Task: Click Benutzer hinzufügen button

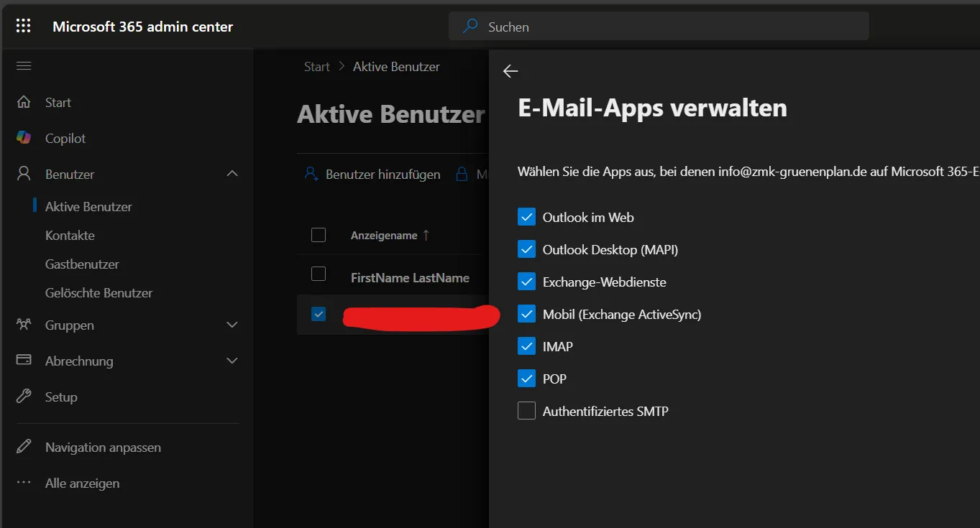Action: [372, 174]
